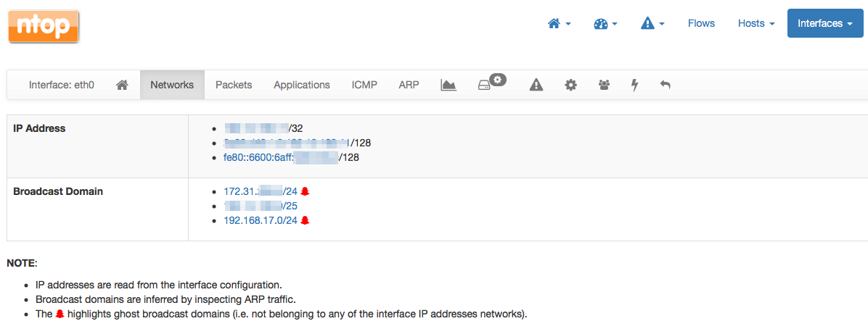
Task: Click the ntop logo
Action: pos(44,26)
